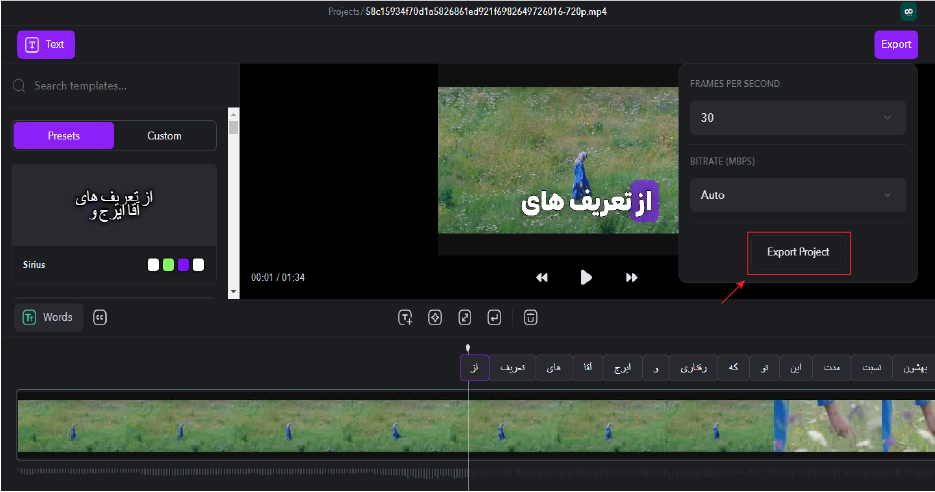Select the word chip after و
The height and width of the screenshot is (492, 935).
pos(693,367)
